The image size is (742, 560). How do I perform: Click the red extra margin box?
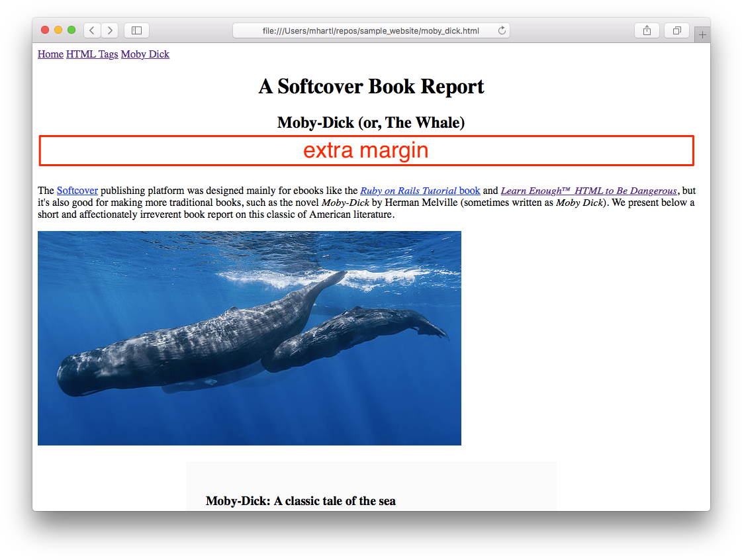(x=366, y=150)
